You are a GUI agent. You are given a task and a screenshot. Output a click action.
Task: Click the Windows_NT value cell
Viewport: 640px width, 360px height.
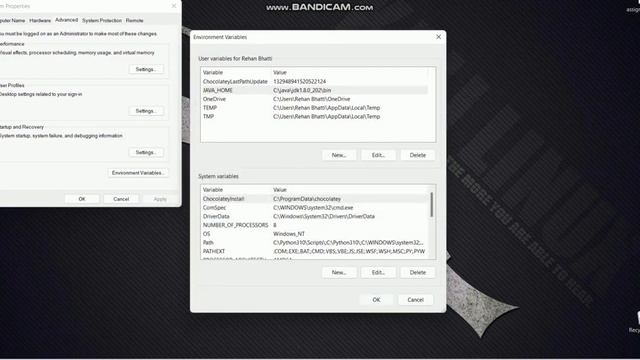[x=289, y=234]
